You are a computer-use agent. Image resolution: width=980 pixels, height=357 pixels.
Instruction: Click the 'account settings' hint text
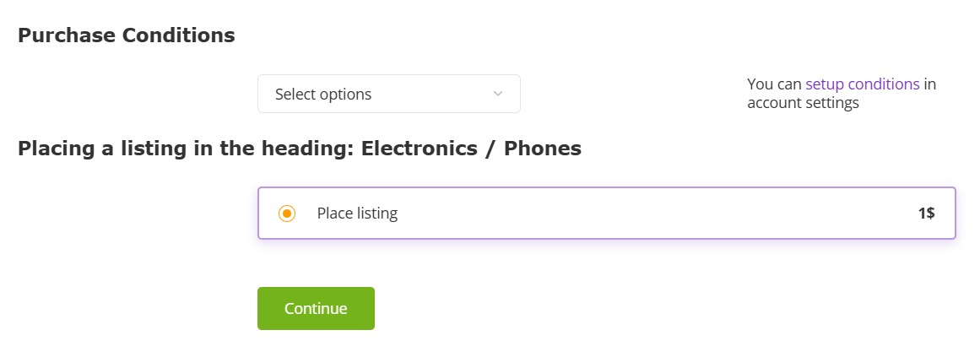coord(803,103)
